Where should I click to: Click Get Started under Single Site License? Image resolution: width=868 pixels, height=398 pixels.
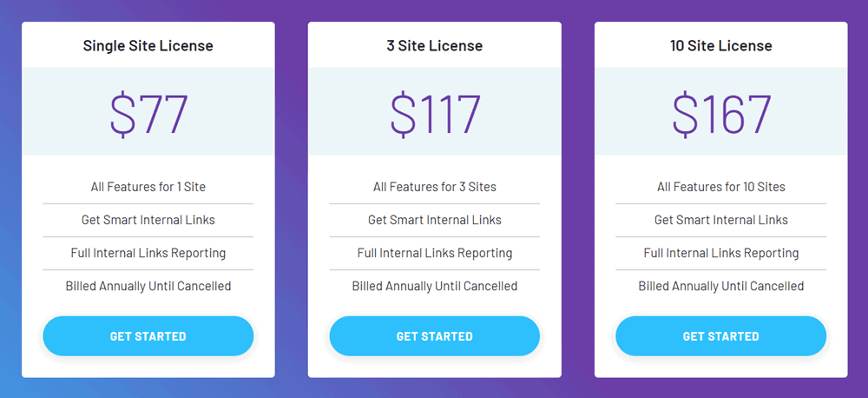click(x=148, y=336)
